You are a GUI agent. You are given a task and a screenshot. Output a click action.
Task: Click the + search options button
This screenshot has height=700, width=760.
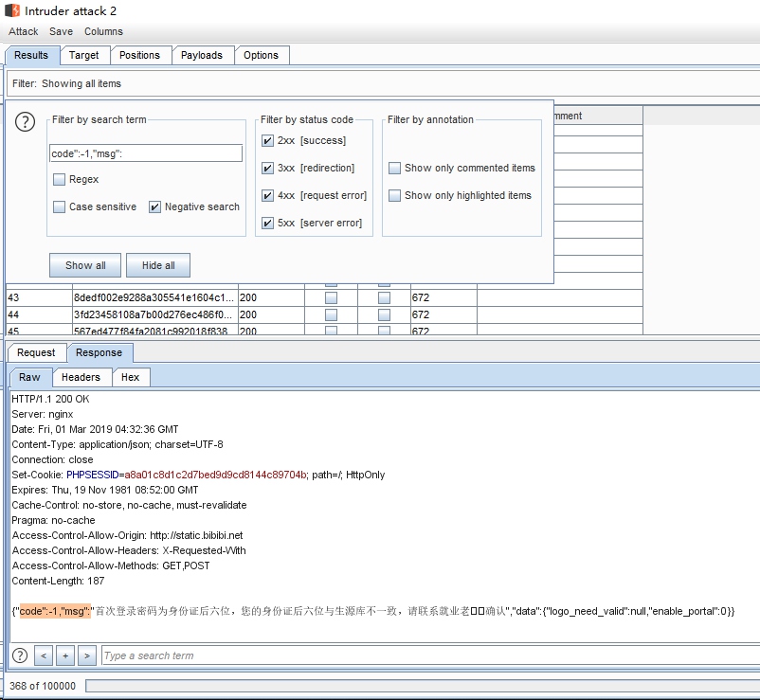(x=65, y=655)
